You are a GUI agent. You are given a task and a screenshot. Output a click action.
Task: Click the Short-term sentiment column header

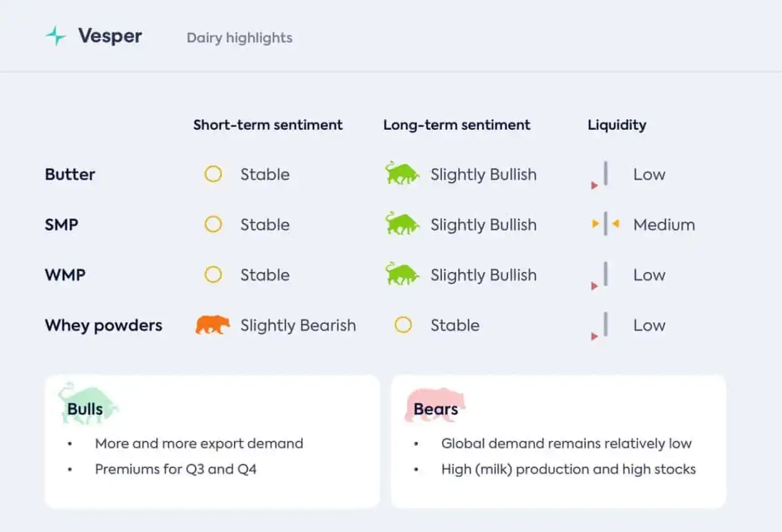click(268, 125)
